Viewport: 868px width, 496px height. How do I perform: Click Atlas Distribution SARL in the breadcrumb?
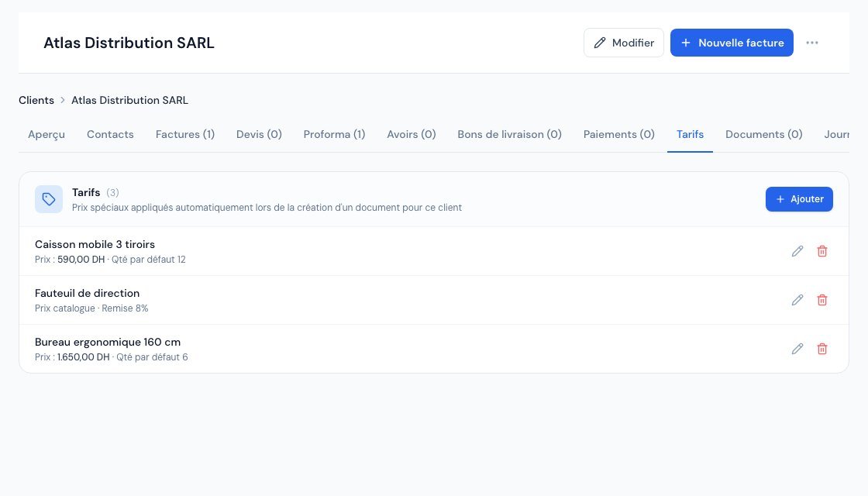pos(129,100)
